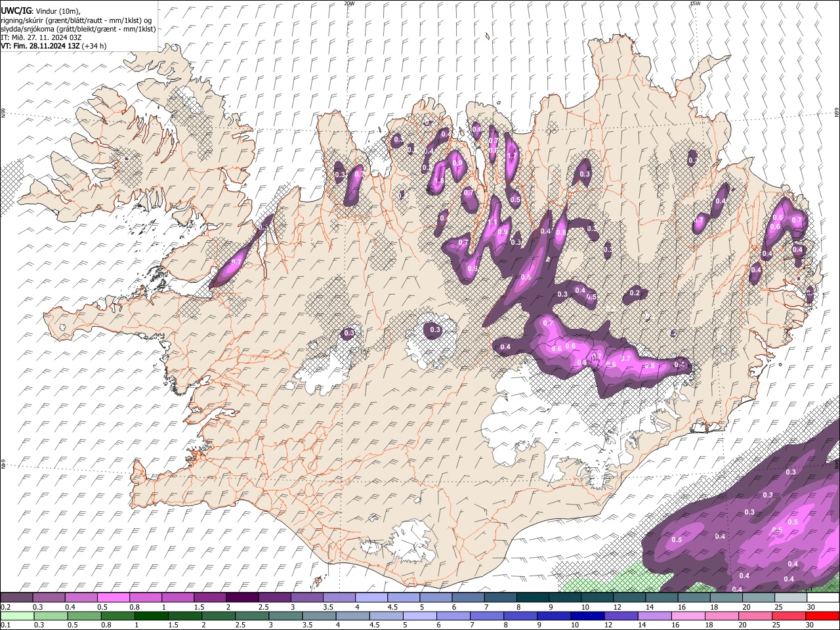
Task: Click the 'Vindur (10m),' header text
Action: [x=58, y=11]
